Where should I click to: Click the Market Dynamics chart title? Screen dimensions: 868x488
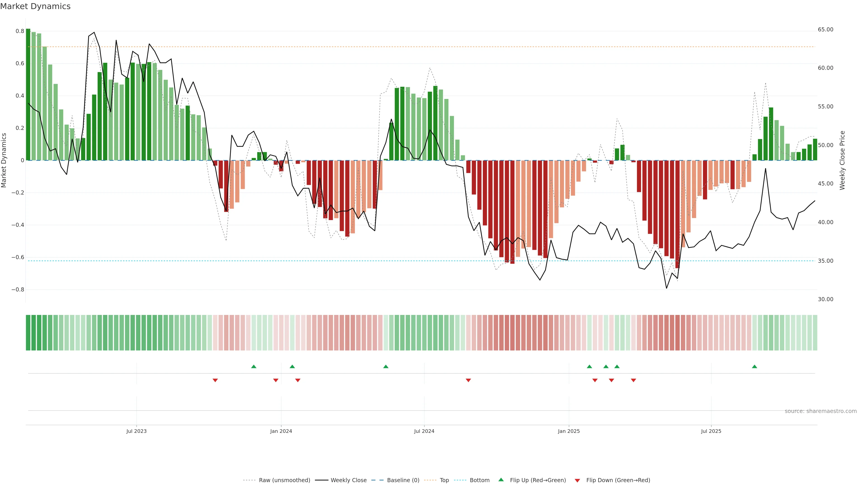tap(35, 6)
